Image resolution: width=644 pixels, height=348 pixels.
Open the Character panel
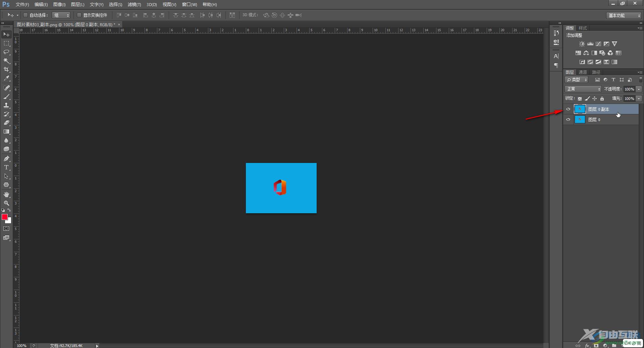click(x=556, y=56)
